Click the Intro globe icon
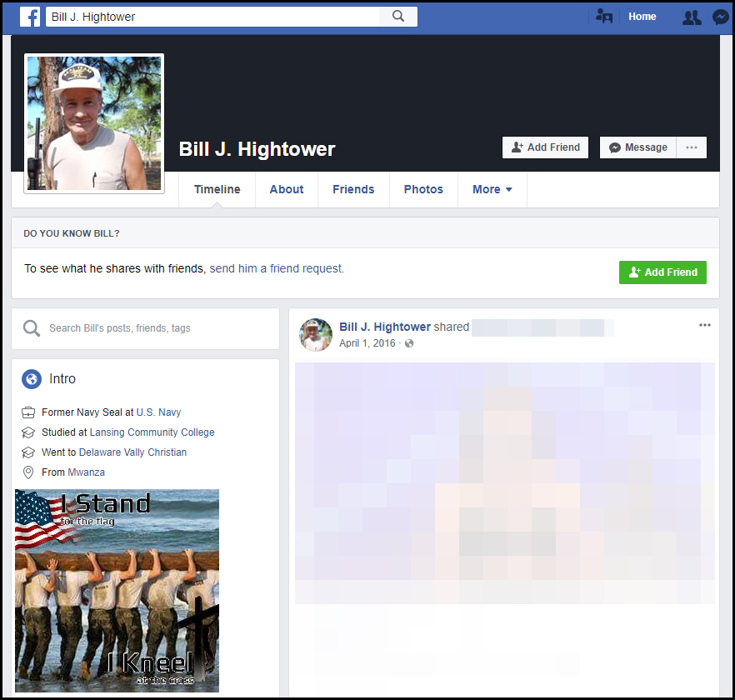 pyautogui.click(x=32, y=379)
